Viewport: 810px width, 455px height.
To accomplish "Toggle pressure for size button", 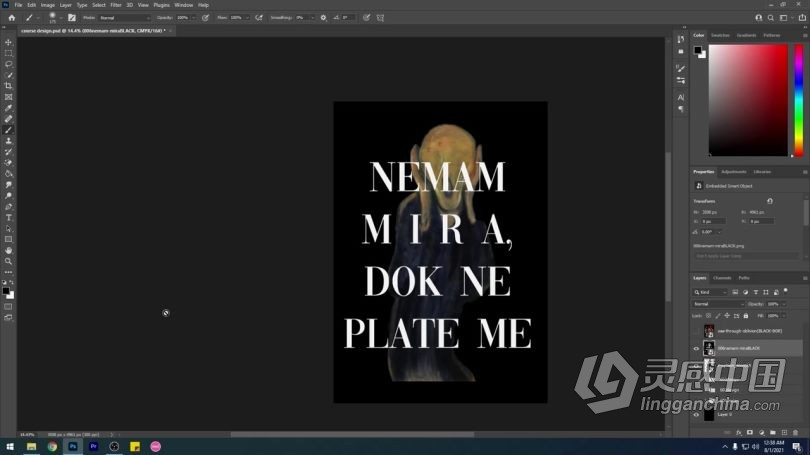I will tap(366, 18).
